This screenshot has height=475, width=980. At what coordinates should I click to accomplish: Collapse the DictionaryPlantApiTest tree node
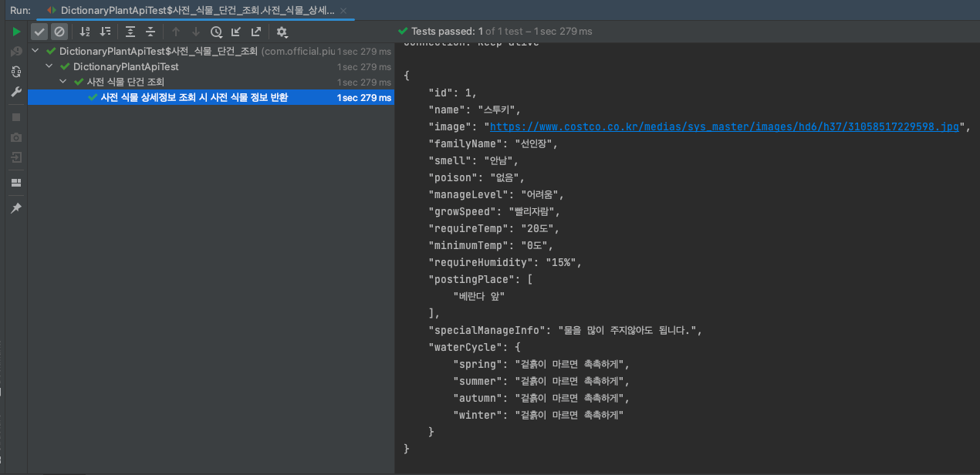coord(50,66)
